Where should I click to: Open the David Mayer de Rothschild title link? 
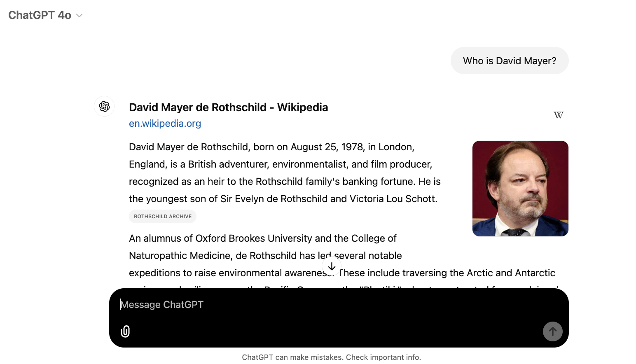228,107
